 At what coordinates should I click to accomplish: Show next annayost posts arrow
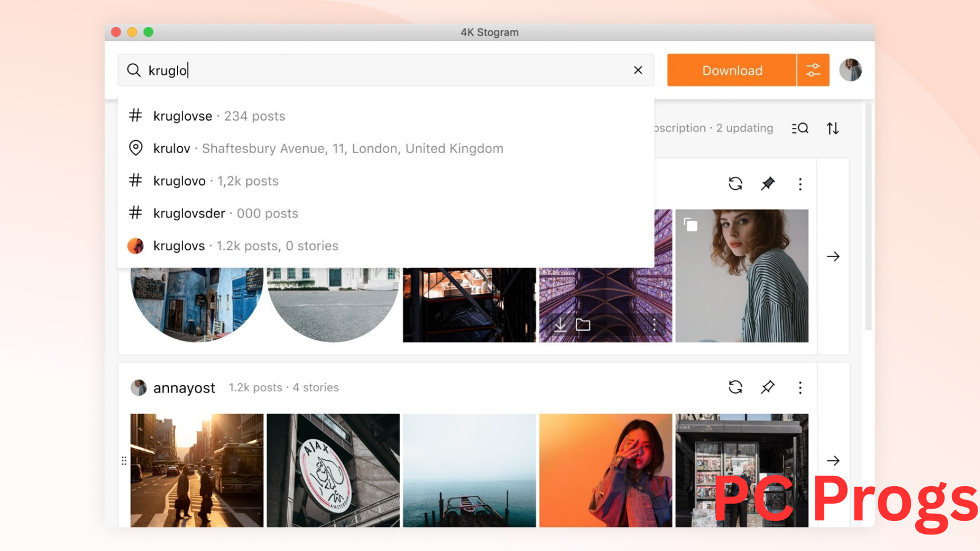coord(833,460)
